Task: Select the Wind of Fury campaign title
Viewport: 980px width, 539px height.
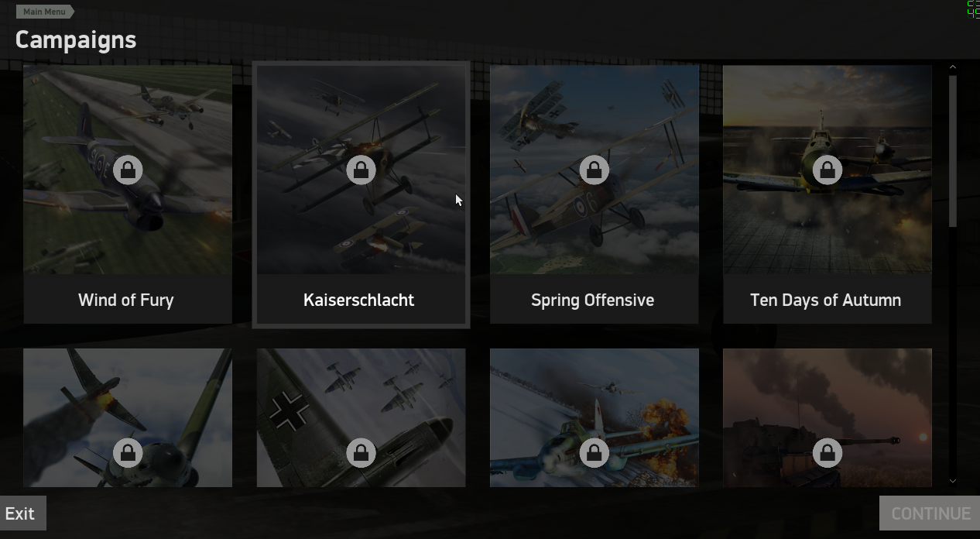Action: [x=126, y=300]
